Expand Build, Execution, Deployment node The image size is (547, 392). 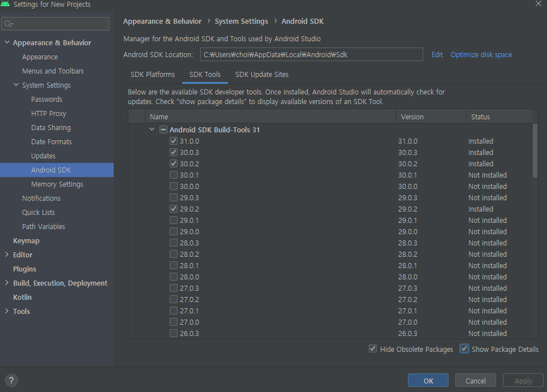pos(7,283)
